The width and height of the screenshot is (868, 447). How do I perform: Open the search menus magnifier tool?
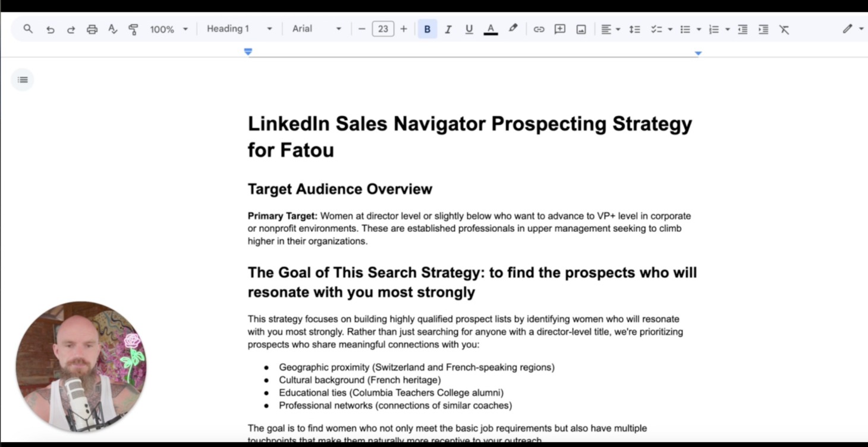pyautogui.click(x=28, y=29)
